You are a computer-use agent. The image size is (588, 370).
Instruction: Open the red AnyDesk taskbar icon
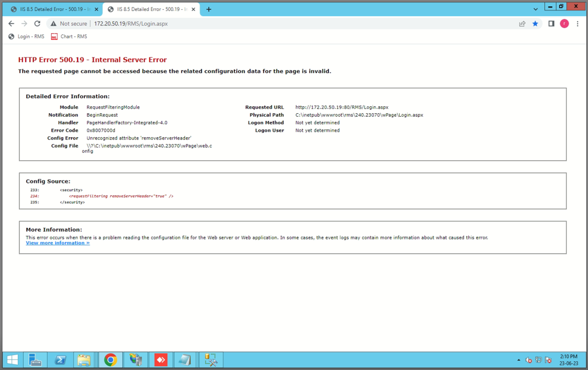click(x=161, y=360)
